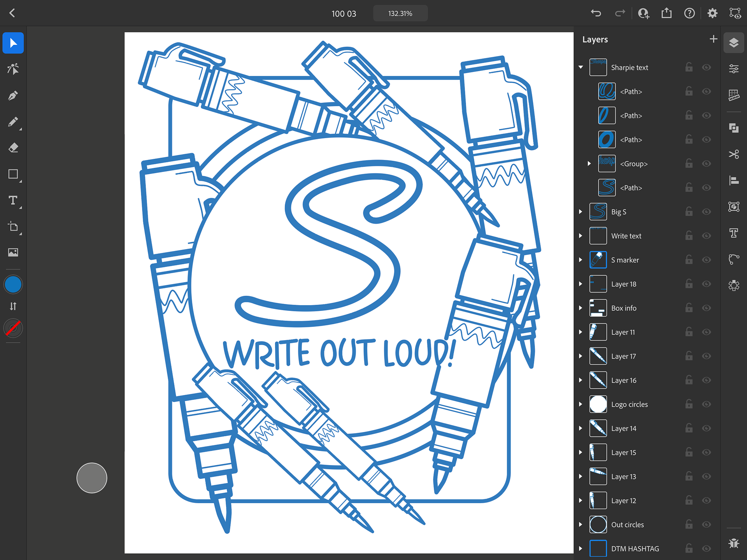Viewport: 747px width, 560px height.
Task: Tap the gray touch shortcut circle
Action: [x=92, y=478]
